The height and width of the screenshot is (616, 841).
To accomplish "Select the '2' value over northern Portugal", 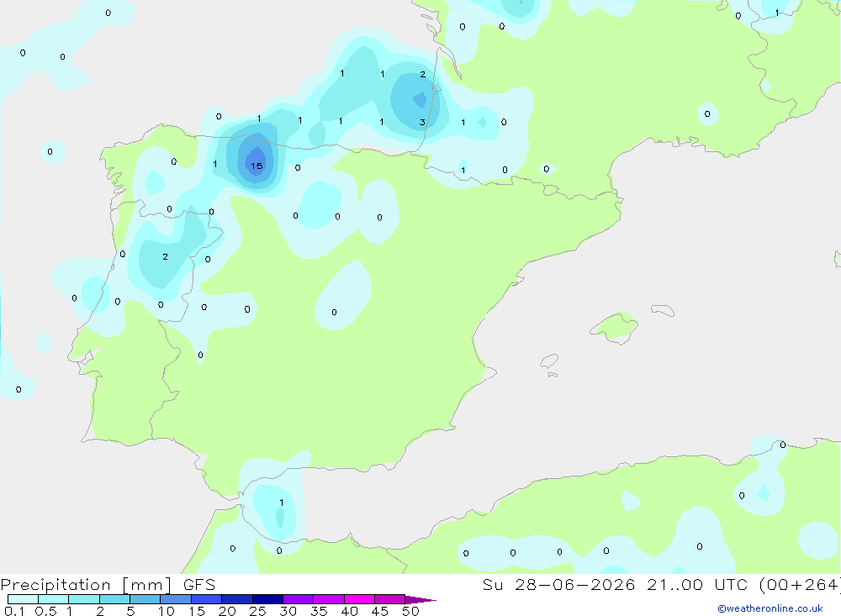I will tap(165, 257).
